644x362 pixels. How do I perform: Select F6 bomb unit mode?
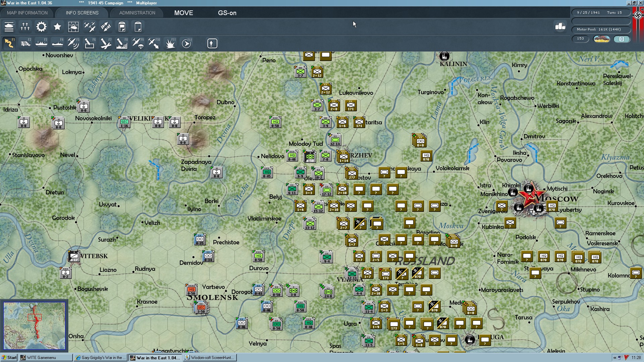click(x=90, y=43)
